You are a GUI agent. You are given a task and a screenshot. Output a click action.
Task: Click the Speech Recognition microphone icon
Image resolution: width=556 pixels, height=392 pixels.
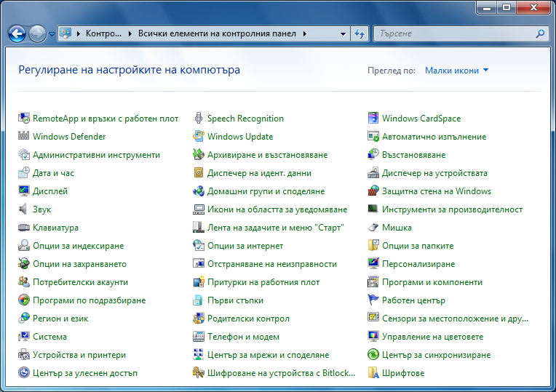[x=199, y=119]
